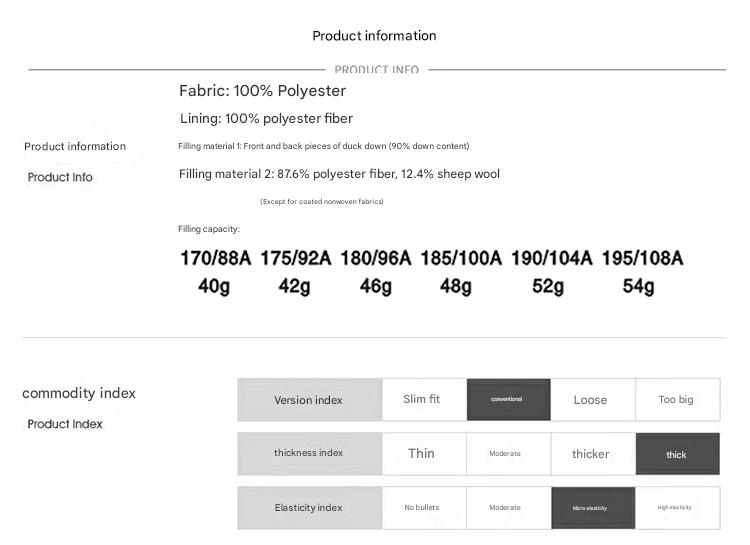Screen dimensions: 750x545
Task: Select the Slim fit version option
Action: click(422, 399)
